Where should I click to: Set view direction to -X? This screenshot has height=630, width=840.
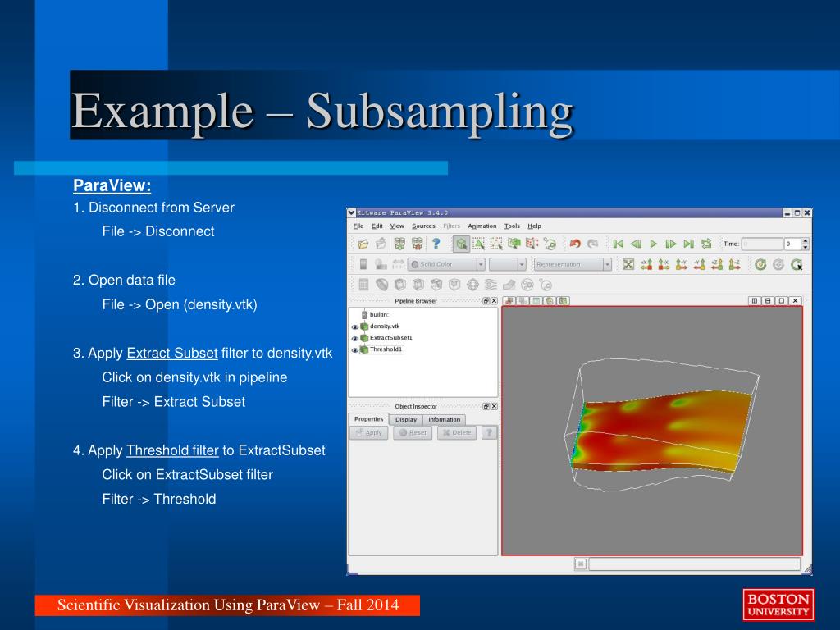pyautogui.click(x=664, y=264)
